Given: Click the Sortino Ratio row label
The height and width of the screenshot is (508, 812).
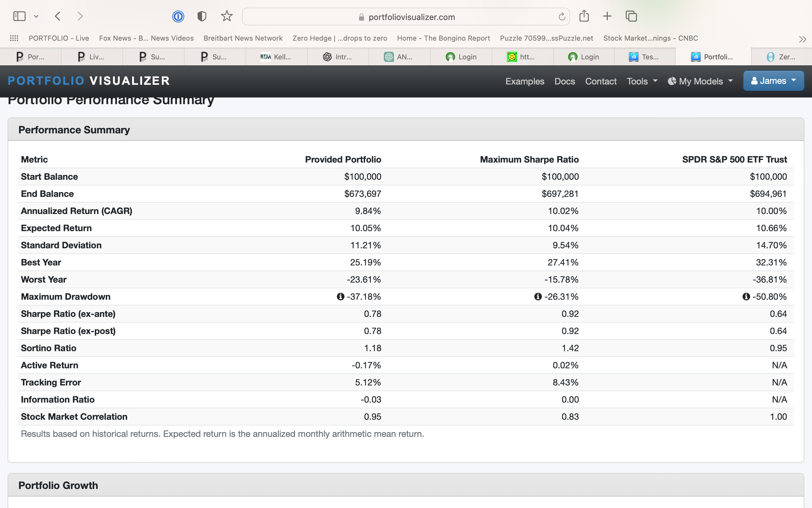Looking at the screenshot, I should (49, 348).
